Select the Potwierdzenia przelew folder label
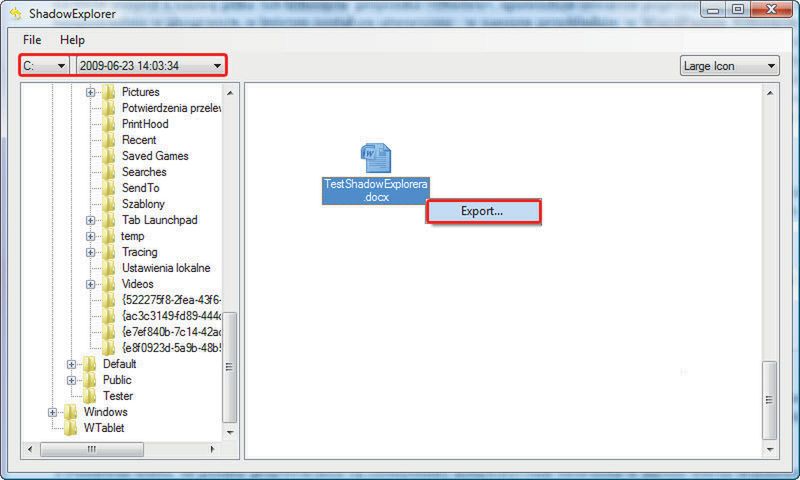Screen dimensions: 800x480 click(x=171, y=108)
